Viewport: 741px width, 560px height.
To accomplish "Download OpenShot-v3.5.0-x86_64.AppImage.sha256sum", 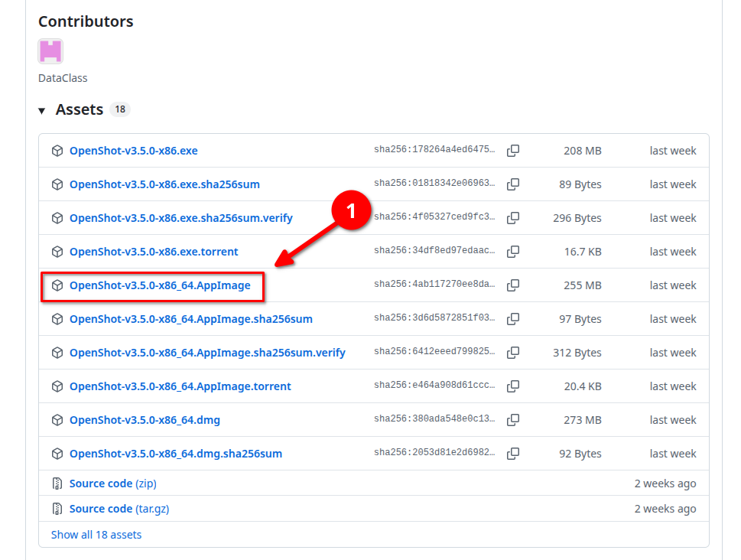I will pyautogui.click(x=191, y=319).
